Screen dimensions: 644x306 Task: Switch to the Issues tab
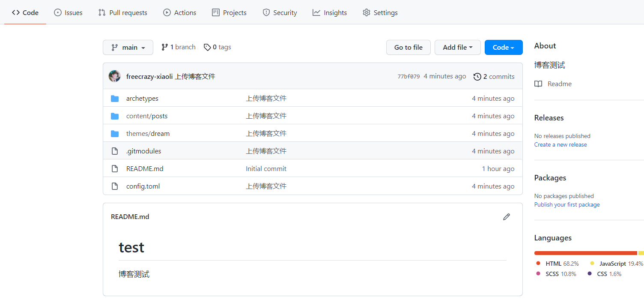(68, 13)
